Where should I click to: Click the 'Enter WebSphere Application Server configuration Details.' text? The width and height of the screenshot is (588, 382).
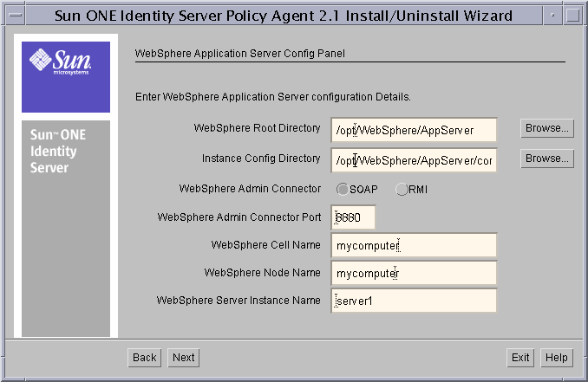(x=273, y=97)
